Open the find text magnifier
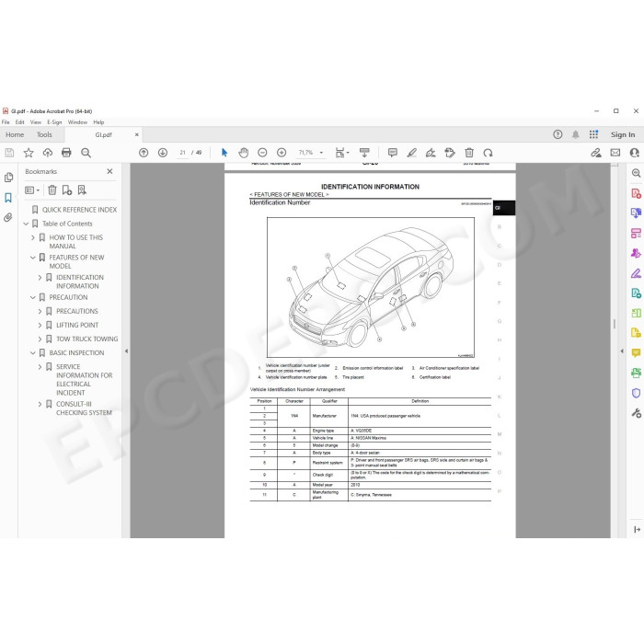Image resolution: width=644 pixels, height=644 pixels. click(x=86, y=153)
